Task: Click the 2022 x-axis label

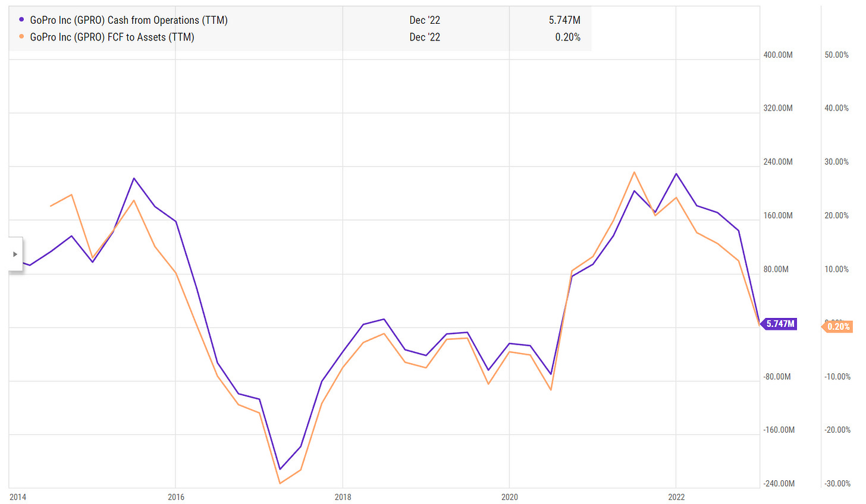Action: click(x=676, y=497)
